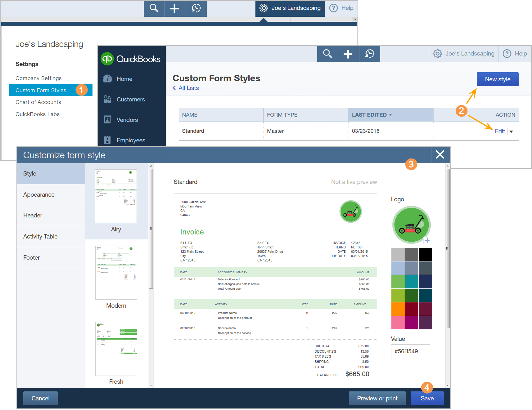This screenshot has width=532, height=410.
Task: Open Customers from the dark sidebar
Action: [x=131, y=99]
